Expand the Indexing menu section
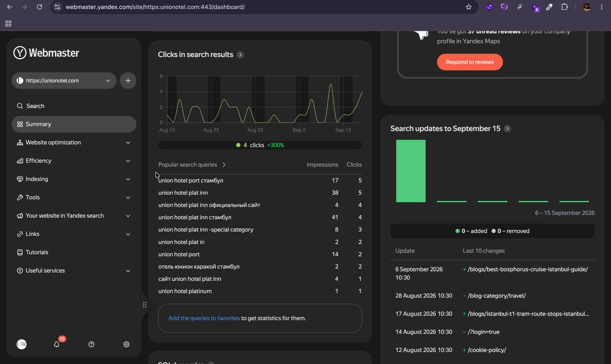611x364 pixels. click(74, 179)
